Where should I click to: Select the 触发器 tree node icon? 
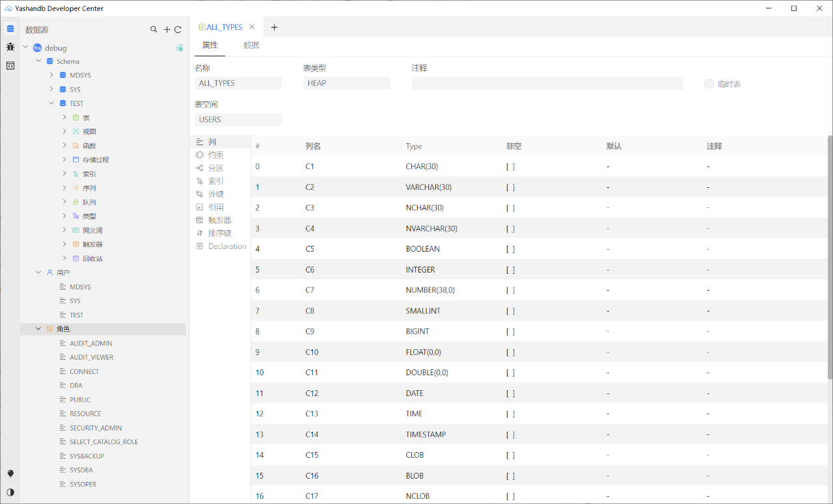(76, 244)
